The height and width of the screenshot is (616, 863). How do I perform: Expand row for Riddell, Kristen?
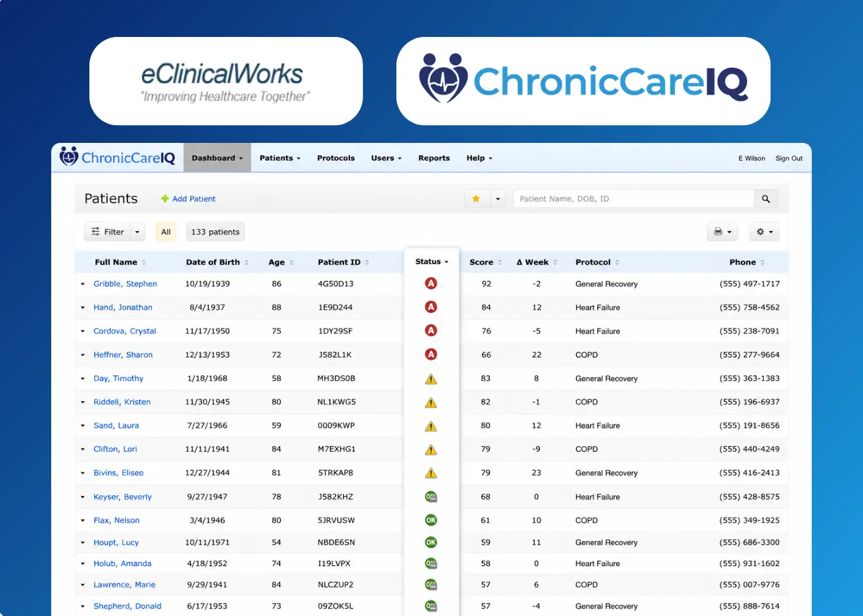(83, 402)
